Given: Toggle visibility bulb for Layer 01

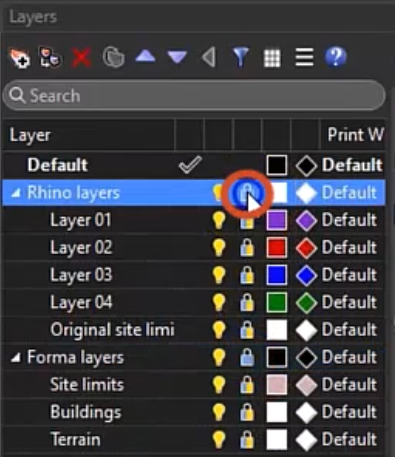Looking at the screenshot, I should 219,220.
